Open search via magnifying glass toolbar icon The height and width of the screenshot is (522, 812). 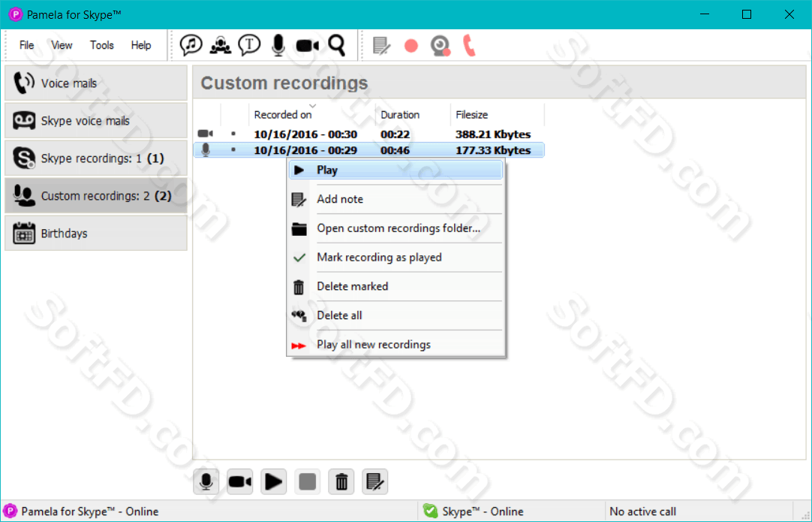click(x=337, y=45)
